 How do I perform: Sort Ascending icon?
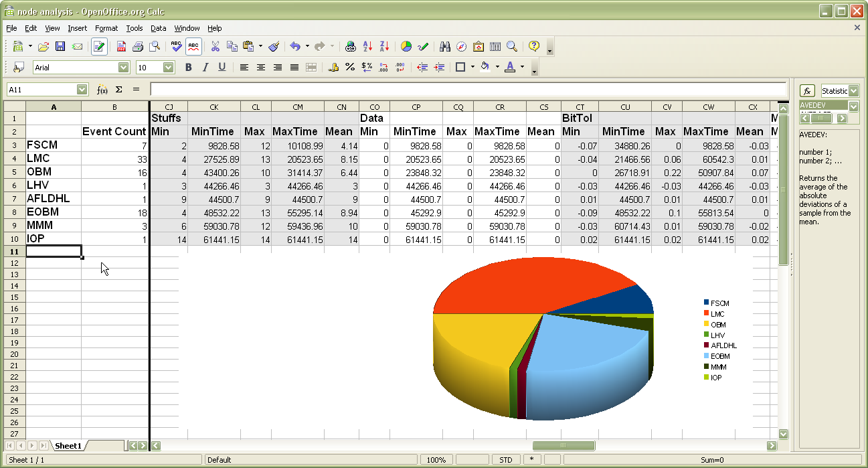[367, 46]
